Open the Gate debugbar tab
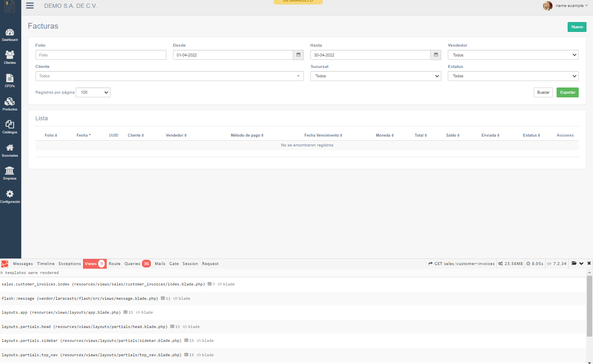The height and width of the screenshot is (364, 593). [x=174, y=264]
